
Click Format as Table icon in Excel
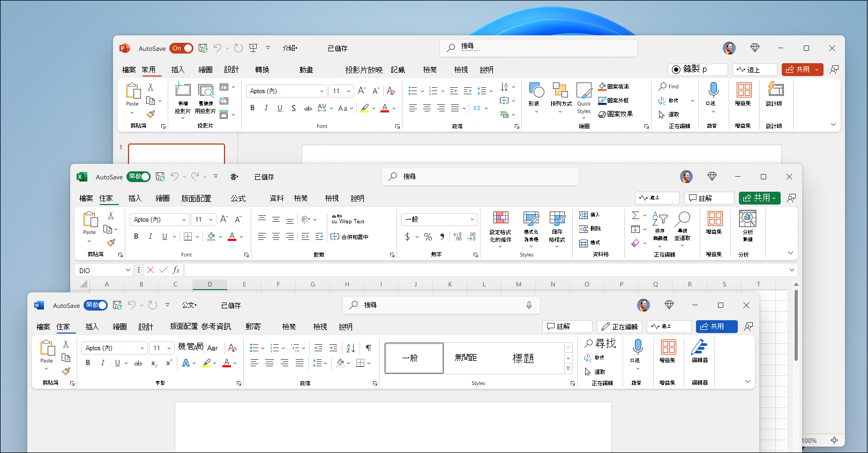pos(531,218)
